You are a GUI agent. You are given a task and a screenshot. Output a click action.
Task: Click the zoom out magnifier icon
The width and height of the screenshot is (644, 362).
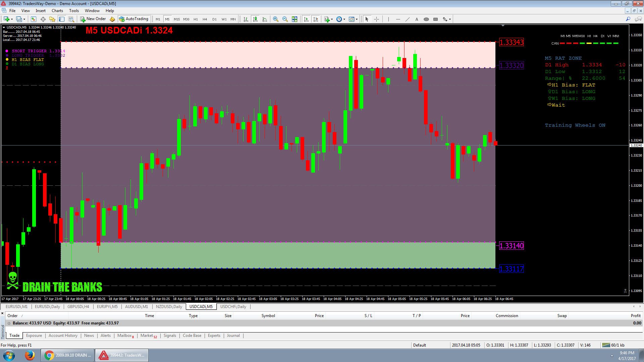coord(285,19)
